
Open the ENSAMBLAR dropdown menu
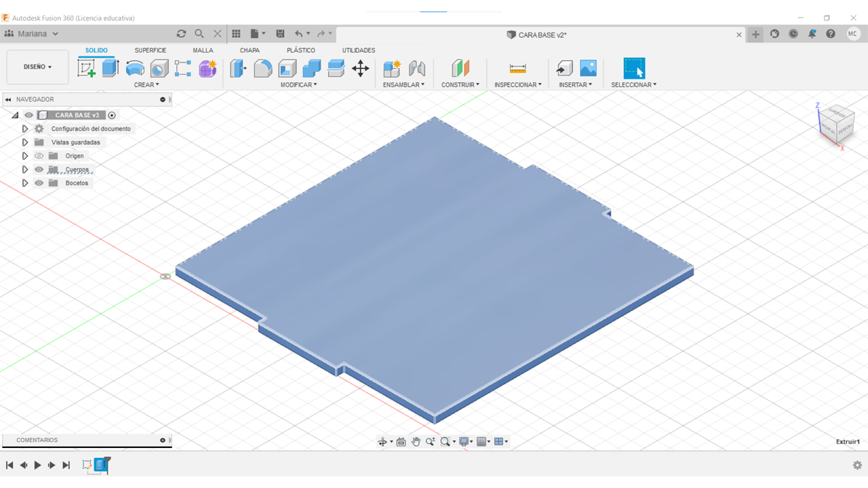coord(403,85)
